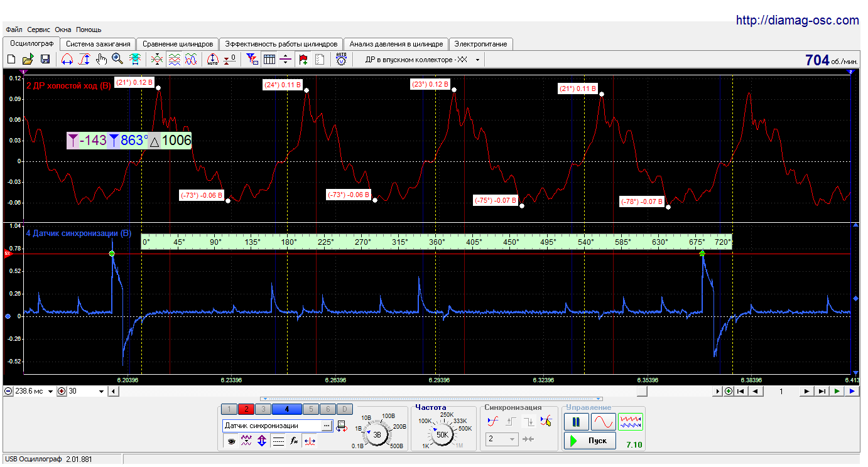
Task: Open the Окна menu
Action: [63, 30]
